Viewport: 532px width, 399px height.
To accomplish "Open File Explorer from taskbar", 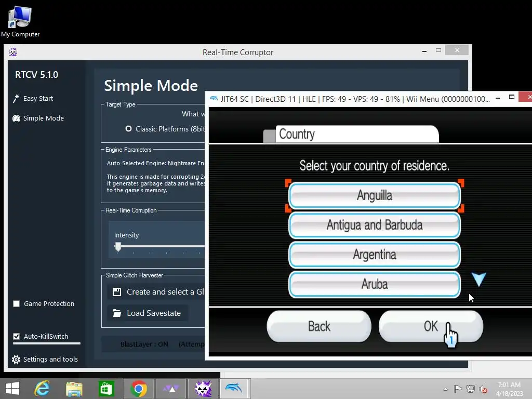I will [74, 389].
